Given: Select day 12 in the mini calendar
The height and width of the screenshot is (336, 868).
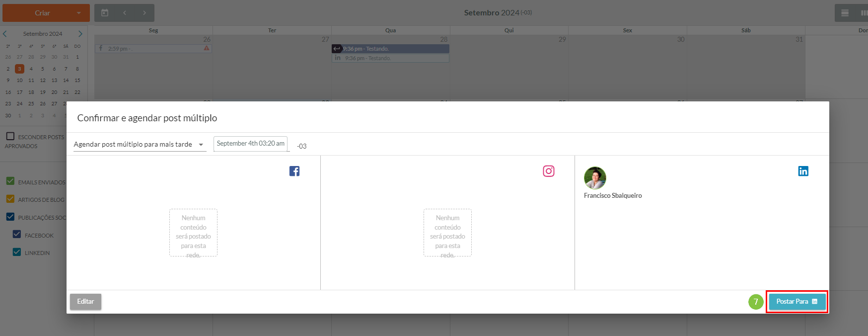Looking at the screenshot, I should point(43,80).
